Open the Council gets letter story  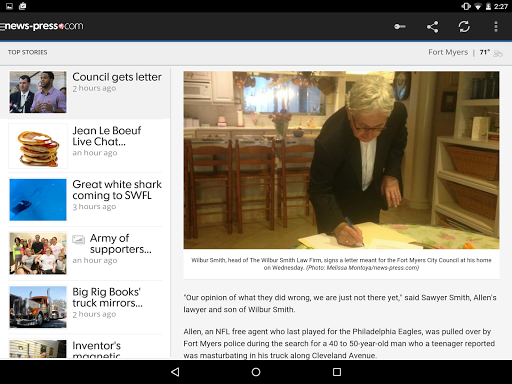85,92
